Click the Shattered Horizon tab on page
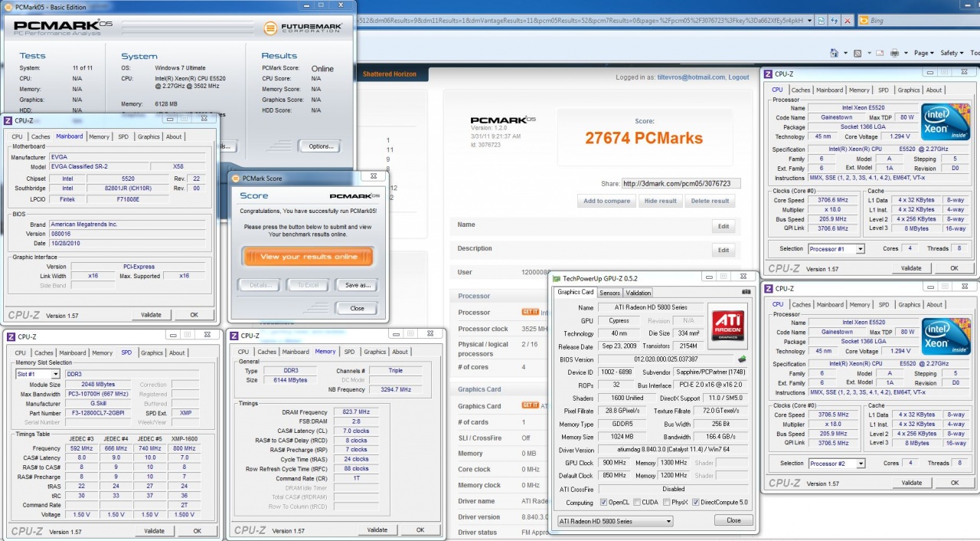Screen dimensions: 980x541 coord(390,74)
